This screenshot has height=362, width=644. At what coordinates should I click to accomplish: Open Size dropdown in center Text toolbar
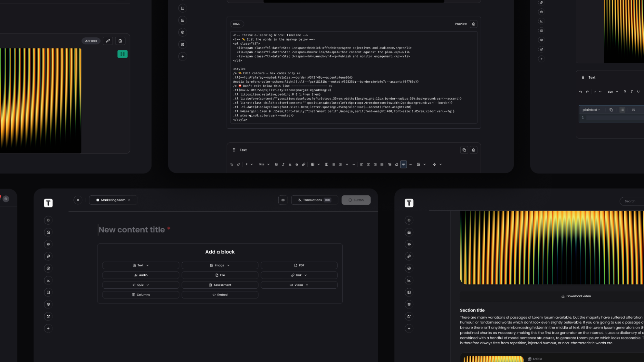[x=264, y=164]
